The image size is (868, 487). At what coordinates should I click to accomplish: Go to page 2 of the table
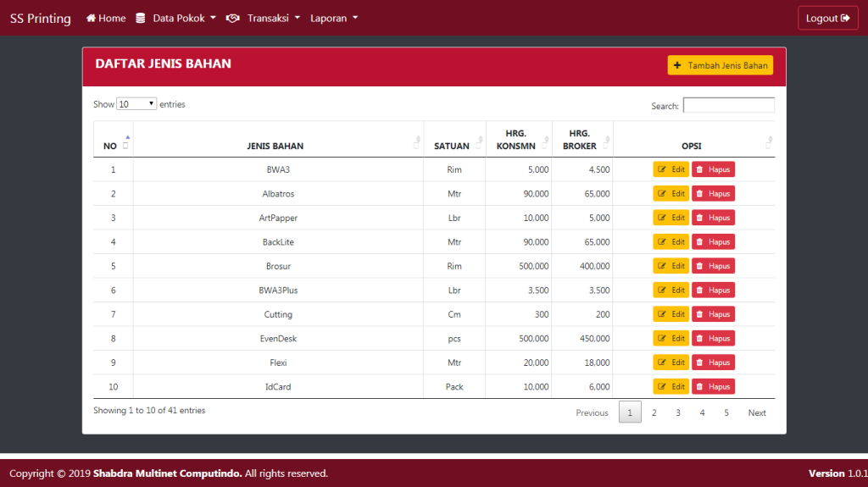[654, 412]
